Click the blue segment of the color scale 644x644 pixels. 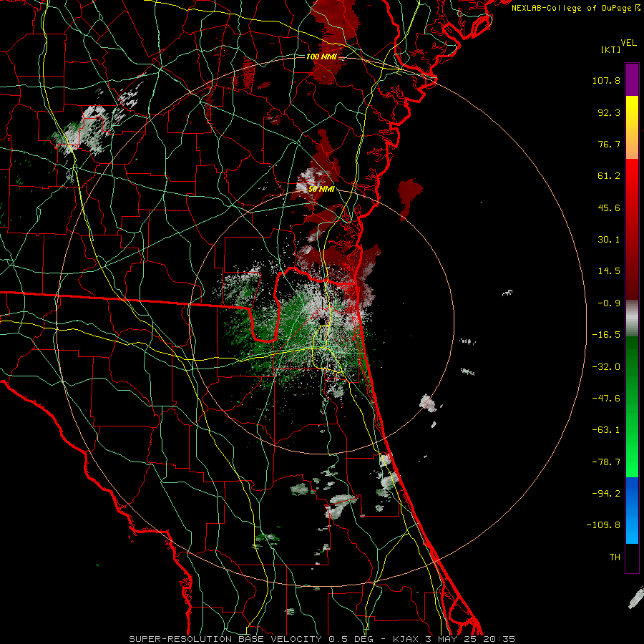coord(632,510)
